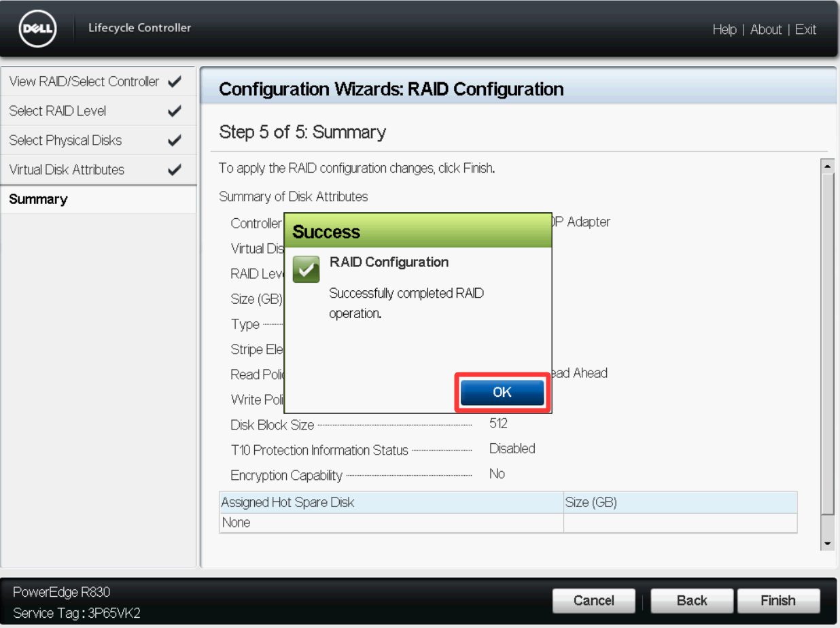
Task: Go to Select RAID Level step
Action: tap(58, 111)
